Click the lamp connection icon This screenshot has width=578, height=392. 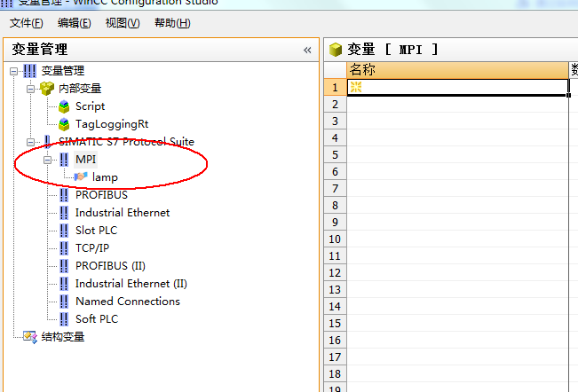[81, 177]
